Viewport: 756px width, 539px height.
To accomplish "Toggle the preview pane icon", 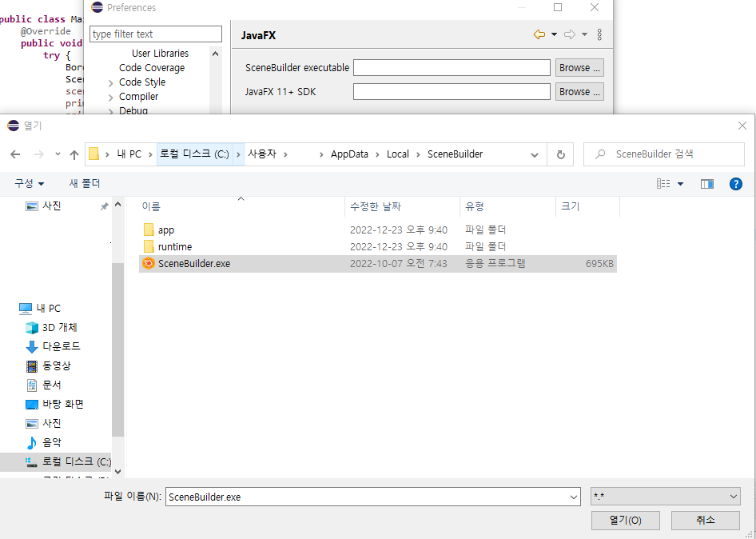I will click(707, 184).
